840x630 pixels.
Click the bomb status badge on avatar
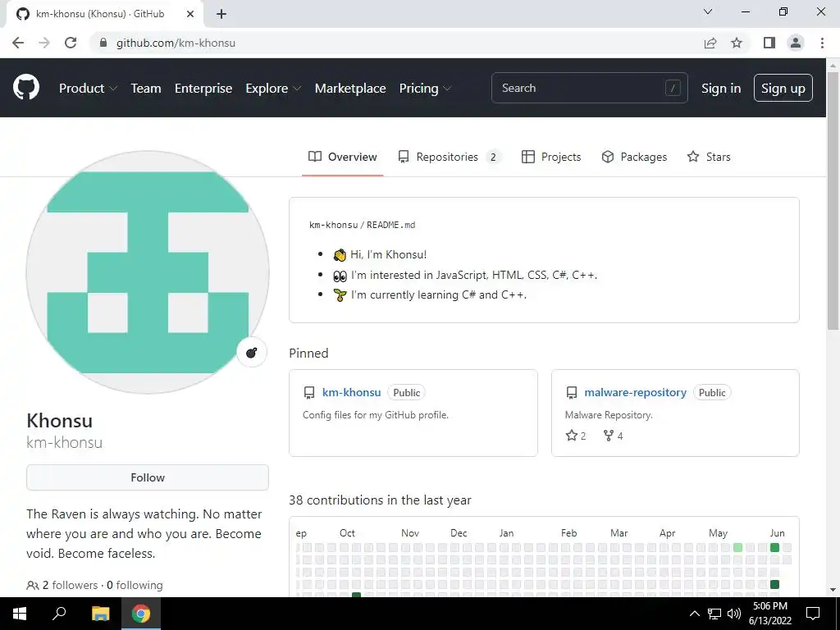point(251,353)
